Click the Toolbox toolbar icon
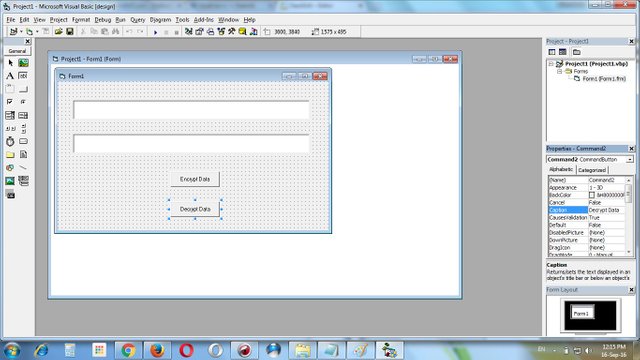640x360 pixels. click(x=232, y=31)
